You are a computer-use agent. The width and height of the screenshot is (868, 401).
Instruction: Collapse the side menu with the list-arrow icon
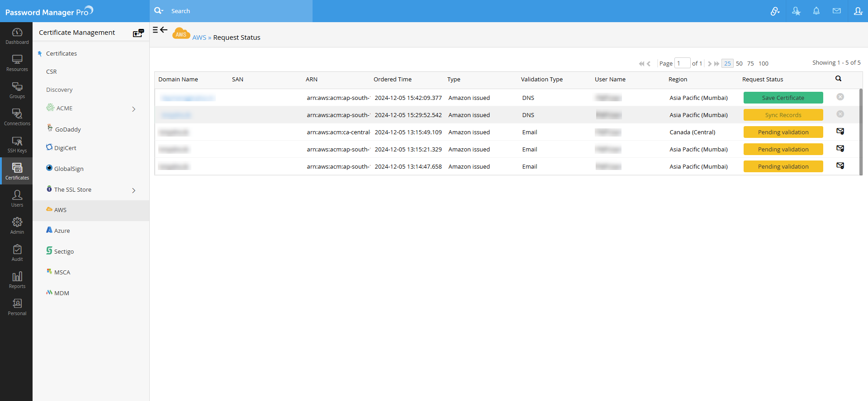click(x=160, y=30)
